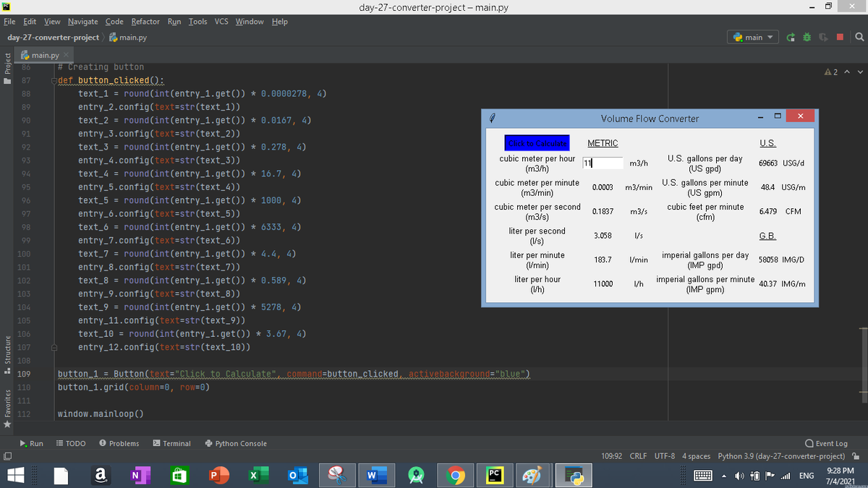This screenshot has height=488, width=868.
Task: Change UTF-8 file encoding
Action: click(x=665, y=456)
